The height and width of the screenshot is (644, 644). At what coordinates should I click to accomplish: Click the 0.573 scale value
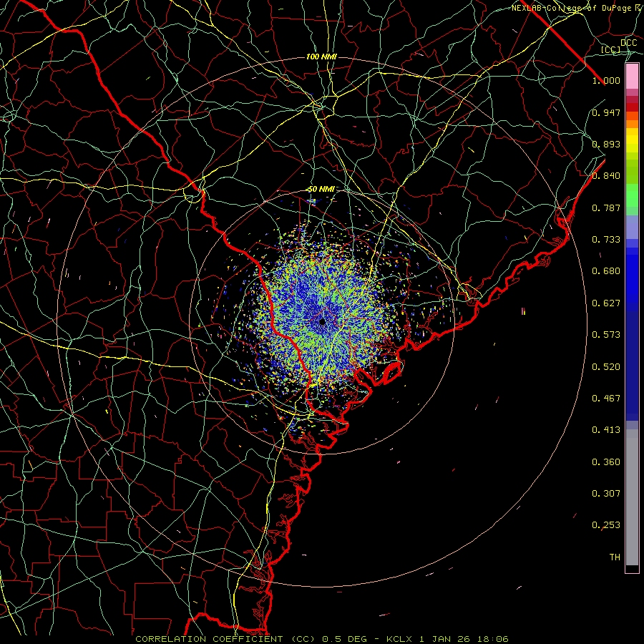click(606, 335)
